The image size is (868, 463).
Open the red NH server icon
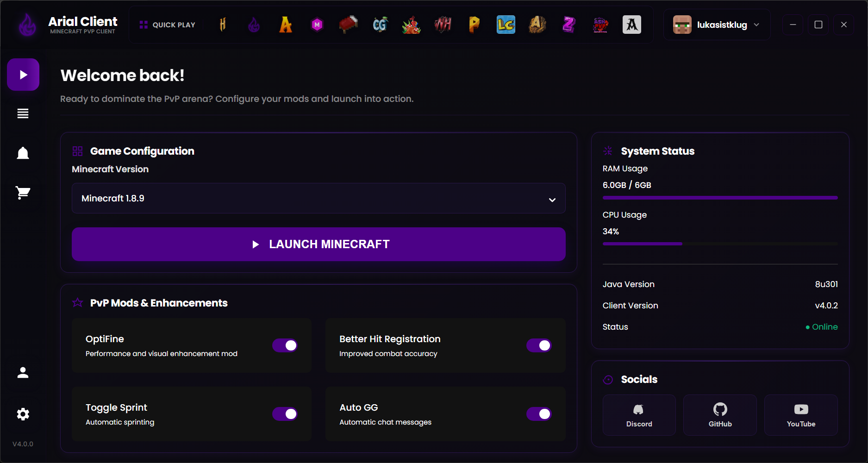tap(443, 25)
